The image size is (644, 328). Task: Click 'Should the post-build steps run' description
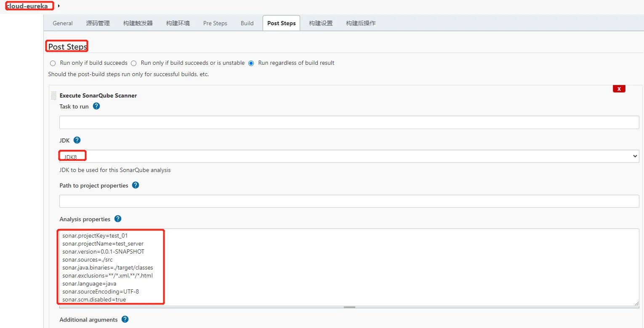128,74
